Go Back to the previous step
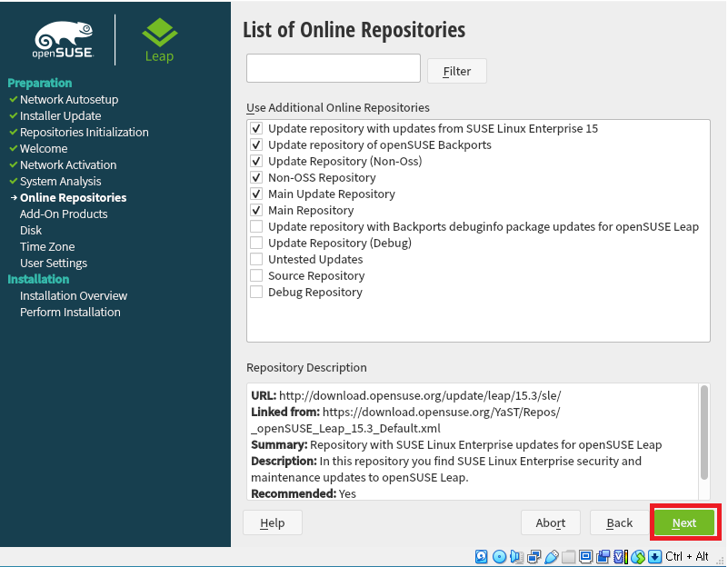This screenshot has height=567, width=728. click(x=620, y=522)
